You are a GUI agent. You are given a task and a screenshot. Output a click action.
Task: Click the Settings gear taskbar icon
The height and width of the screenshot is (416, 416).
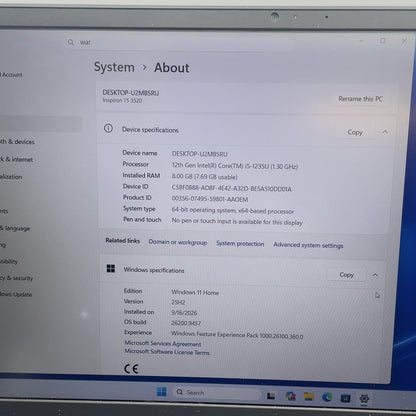click(x=364, y=399)
